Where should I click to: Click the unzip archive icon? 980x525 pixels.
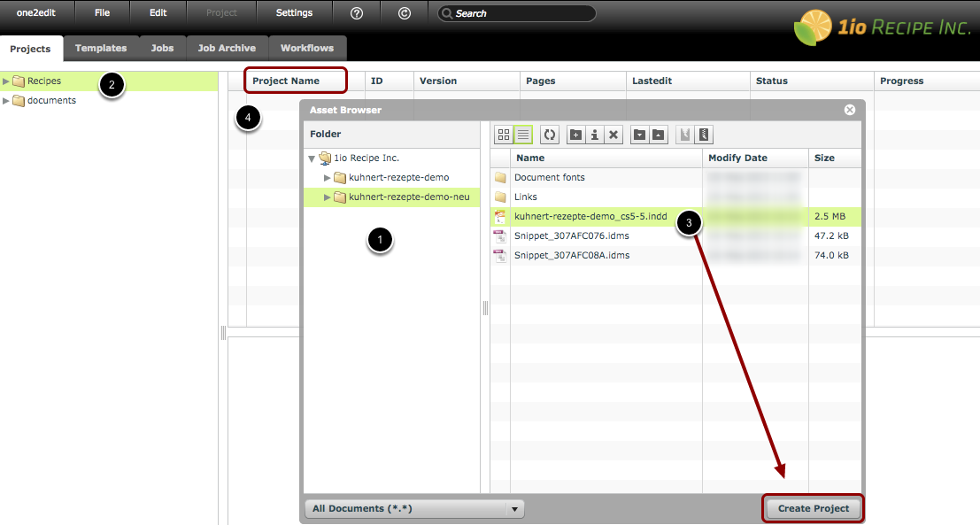pos(685,135)
